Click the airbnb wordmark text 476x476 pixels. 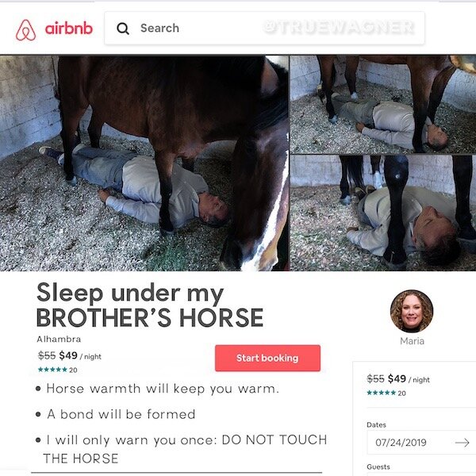point(68,29)
